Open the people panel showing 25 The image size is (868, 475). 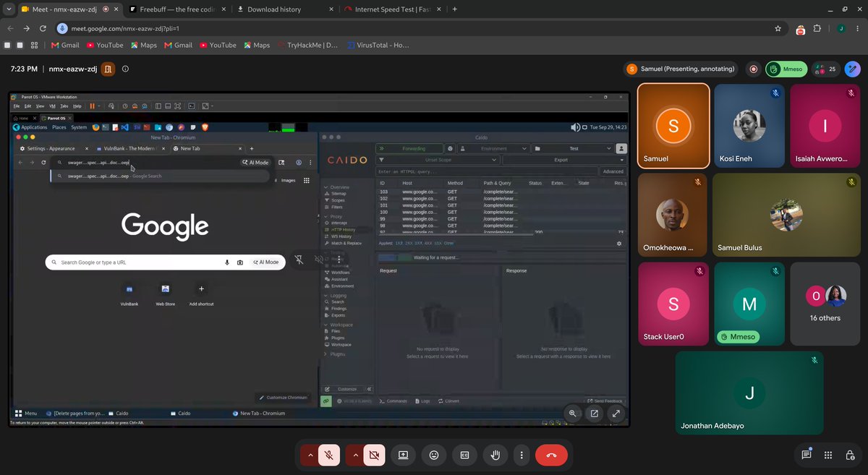826,69
